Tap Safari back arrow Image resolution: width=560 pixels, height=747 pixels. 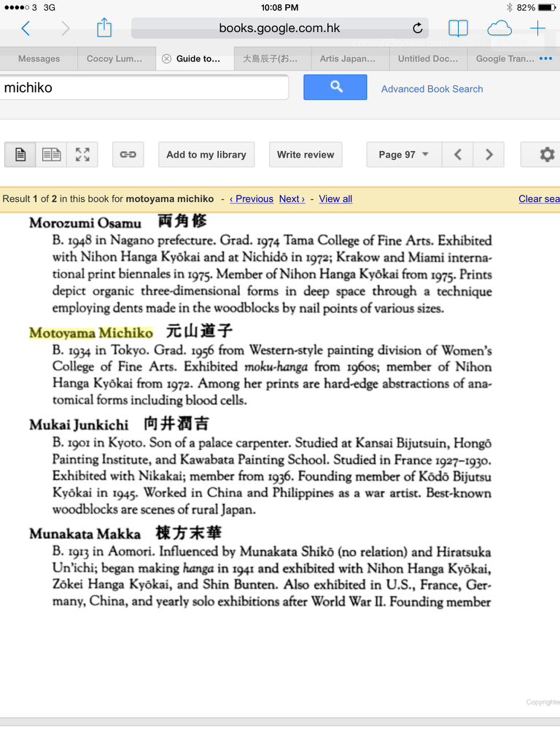tap(26, 28)
